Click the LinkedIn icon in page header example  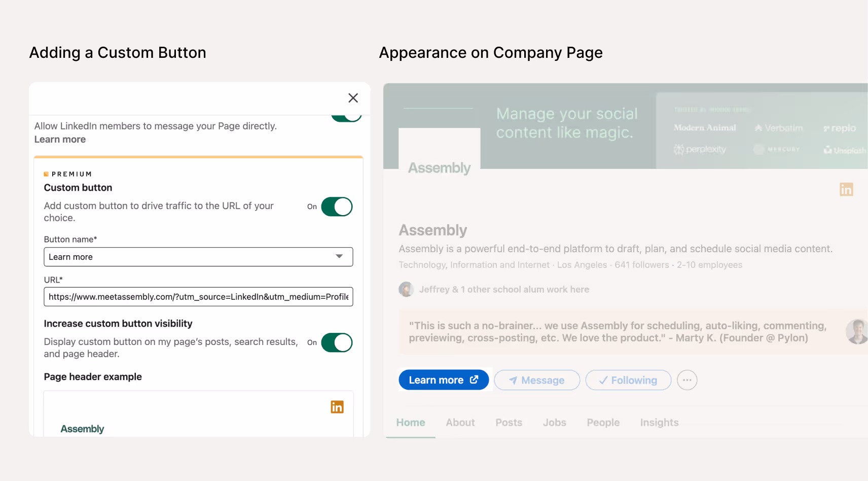click(x=337, y=407)
